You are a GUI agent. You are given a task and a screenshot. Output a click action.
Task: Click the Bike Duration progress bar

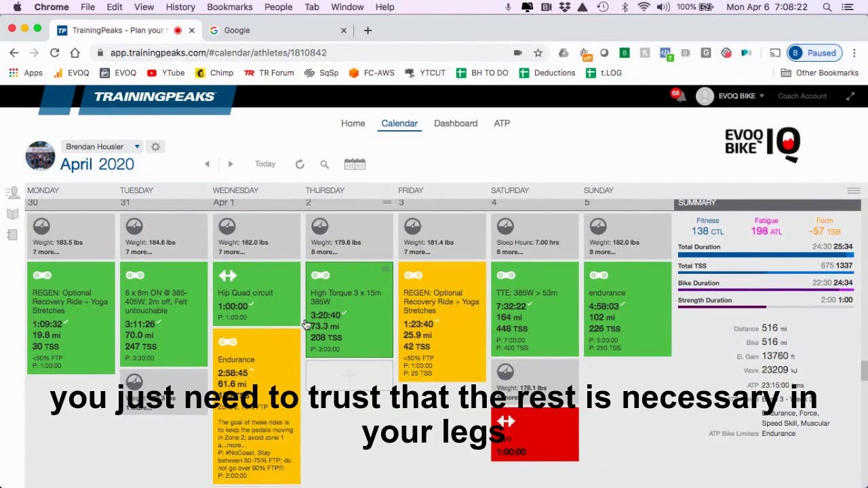(766, 290)
